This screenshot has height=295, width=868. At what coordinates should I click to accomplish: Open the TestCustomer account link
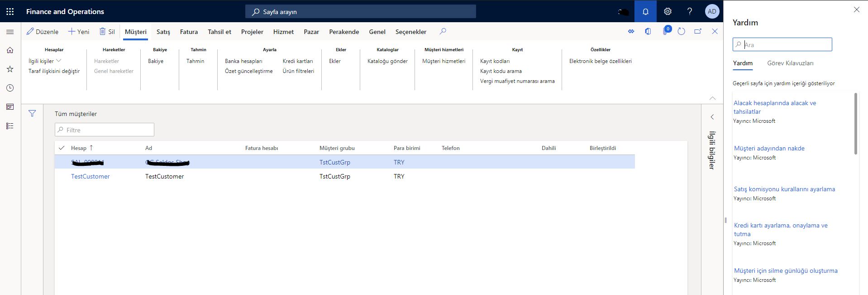click(90, 176)
